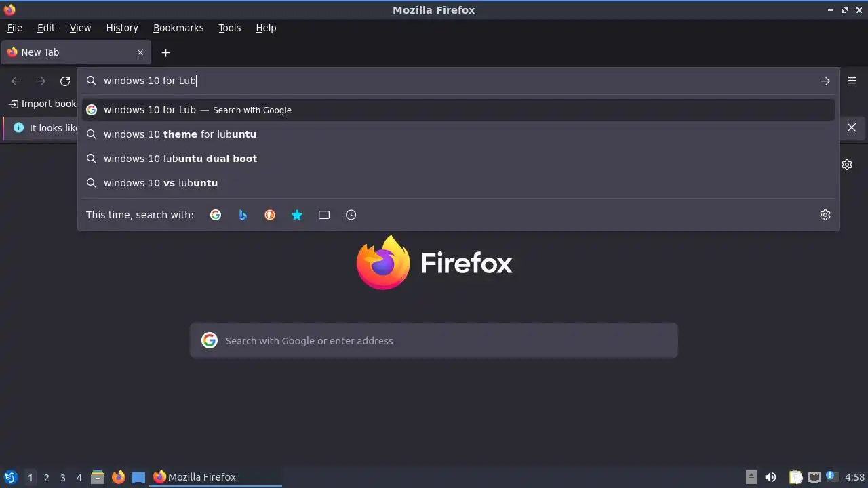
Task: Launch Firefox from taskbar quick launch
Action: click(x=118, y=477)
